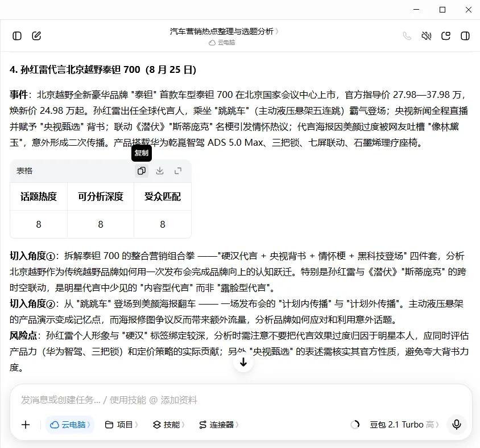Click the phone call icon
The image size is (480, 448).
[x=407, y=36]
